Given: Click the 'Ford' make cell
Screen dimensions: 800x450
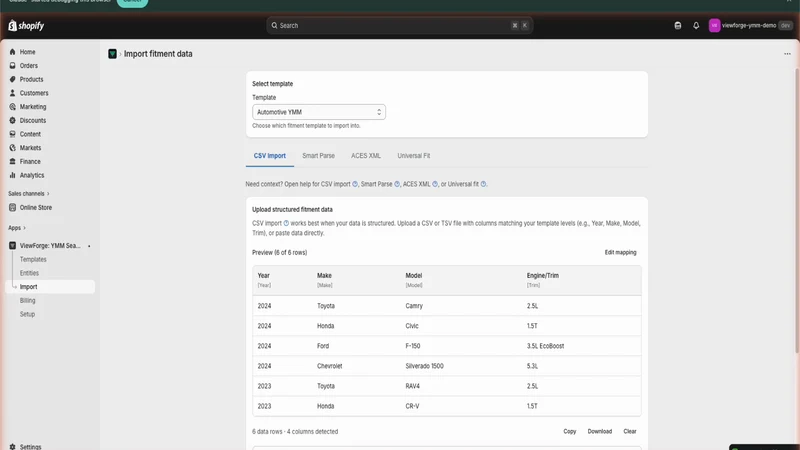Looking at the screenshot, I should tap(322, 346).
